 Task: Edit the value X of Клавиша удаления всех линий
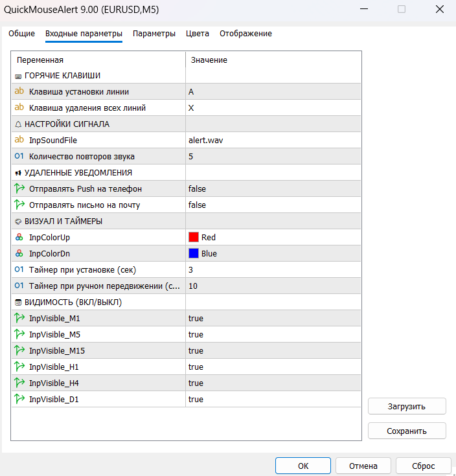pyautogui.click(x=273, y=108)
